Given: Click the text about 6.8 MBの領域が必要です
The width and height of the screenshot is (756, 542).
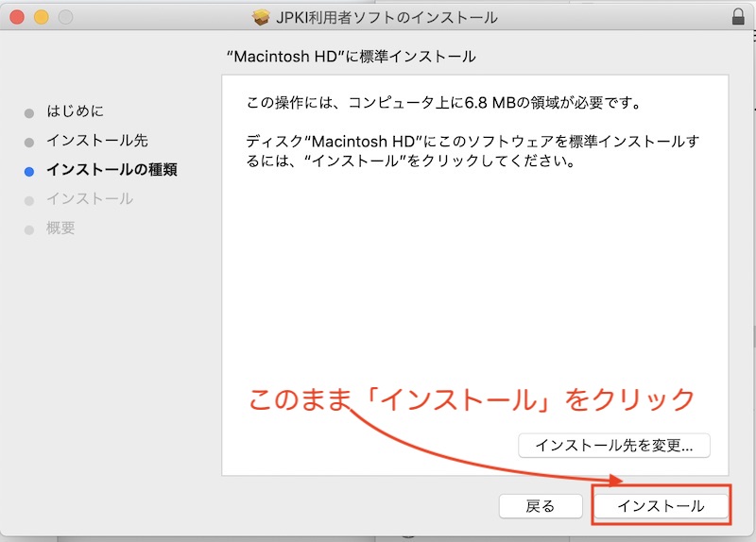Looking at the screenshot, I should (x=443, y=103).
